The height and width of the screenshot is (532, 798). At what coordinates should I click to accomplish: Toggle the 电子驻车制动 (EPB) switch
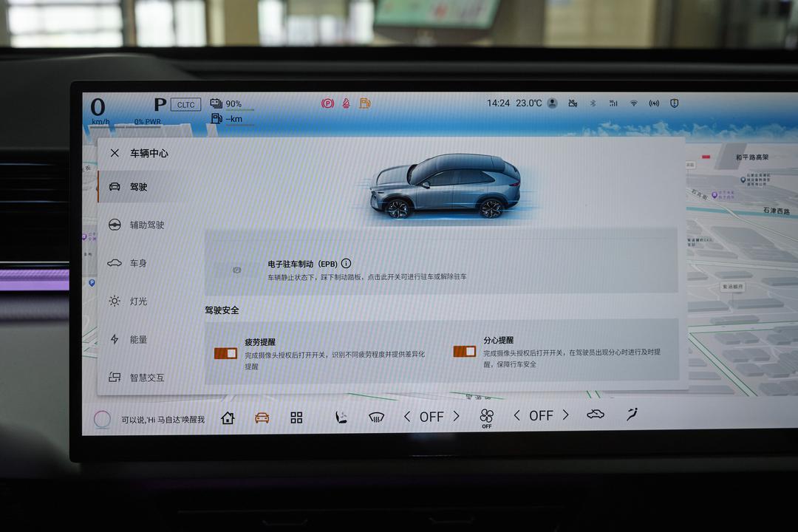(236, 270)
